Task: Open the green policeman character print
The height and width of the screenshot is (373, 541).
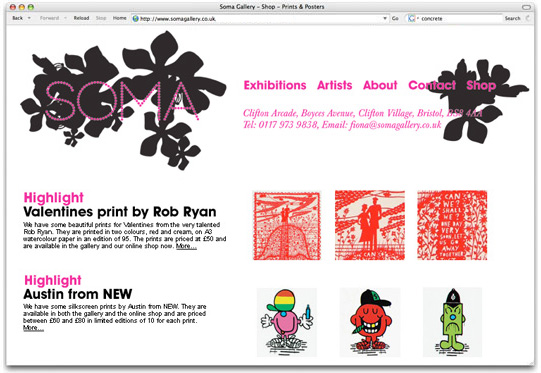Action: (x=452, y=322)
